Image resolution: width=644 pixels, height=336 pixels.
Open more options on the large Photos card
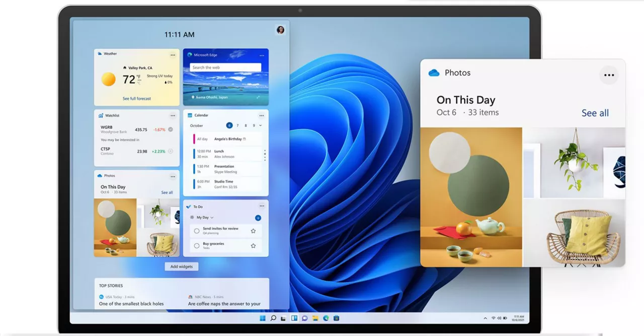(609, 75)
